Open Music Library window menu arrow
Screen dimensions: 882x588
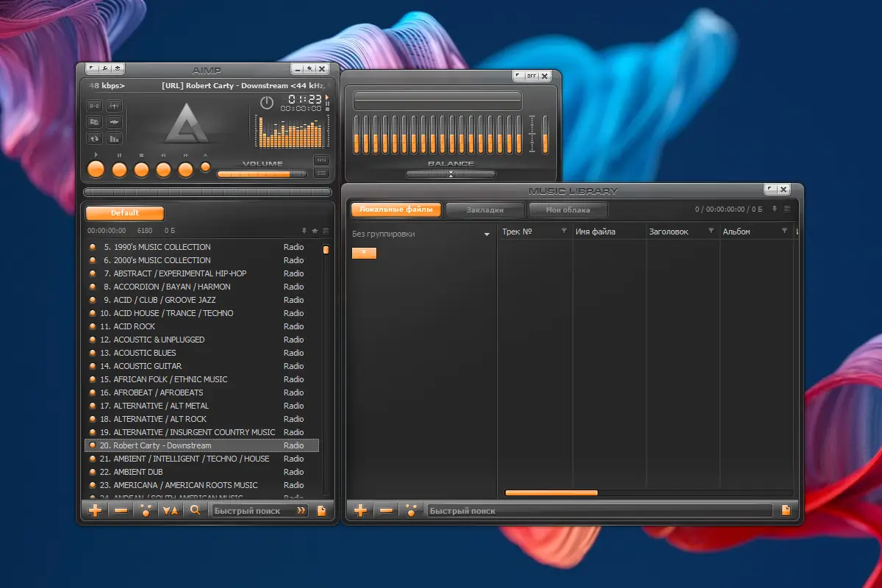770,189
